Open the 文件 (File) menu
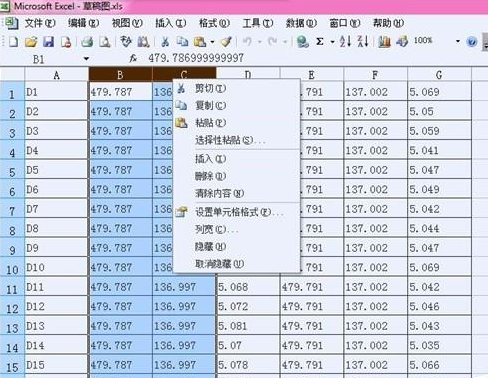 pyautogui.click(x=40, y=23)
